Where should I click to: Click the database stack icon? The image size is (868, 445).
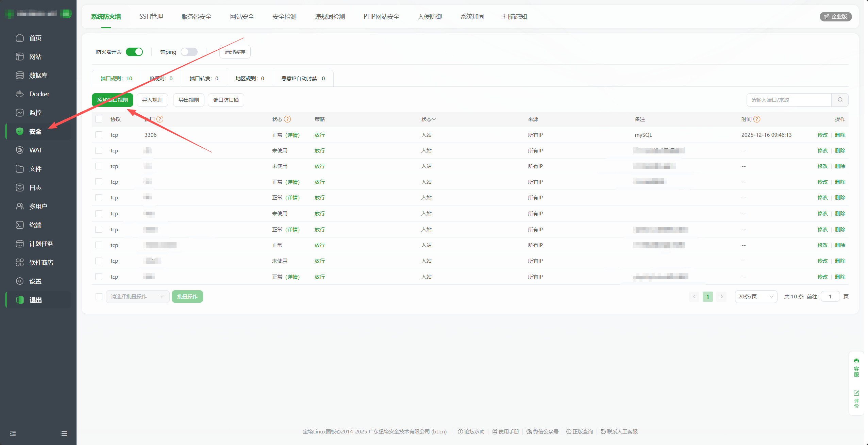point(20,75)
